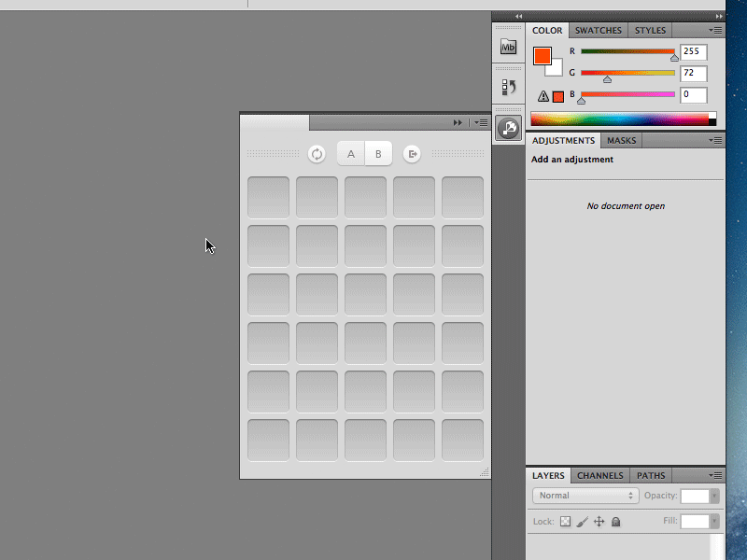Switch to the A set toggle
The height and width of the screenshot is (560, 747).
tap(351, 154)
